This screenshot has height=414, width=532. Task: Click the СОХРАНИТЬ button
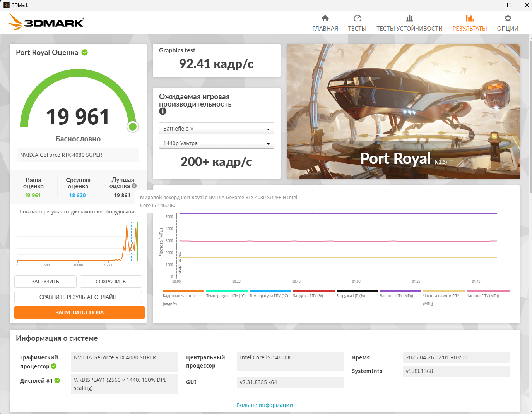111,282
